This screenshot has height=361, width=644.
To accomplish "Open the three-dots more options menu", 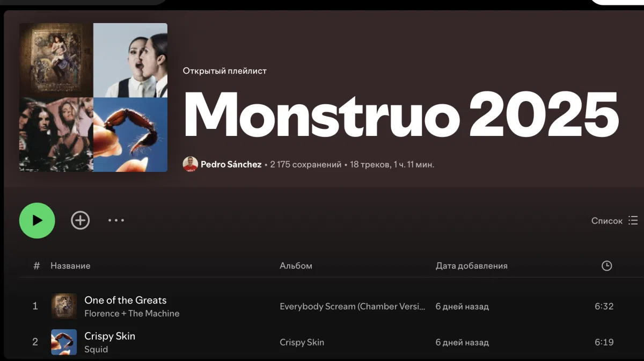I will coord(116,220).
